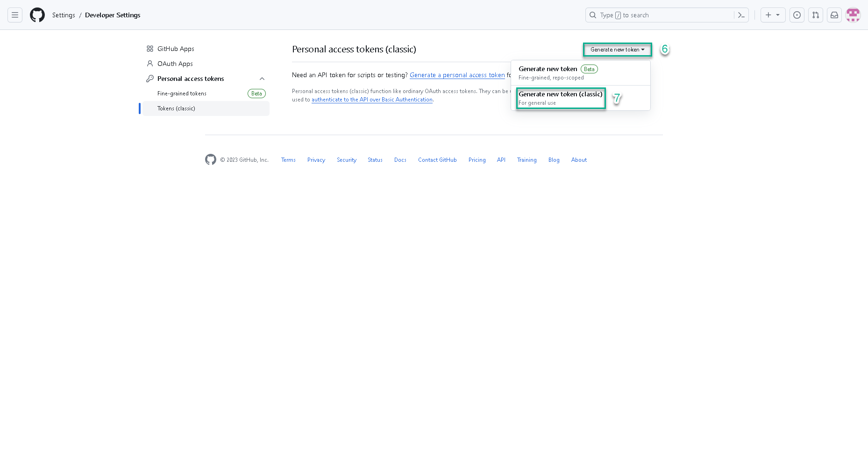Expand the dropdown arrow beside the plus icon
The image size is (868, 469).
point(779,15)
